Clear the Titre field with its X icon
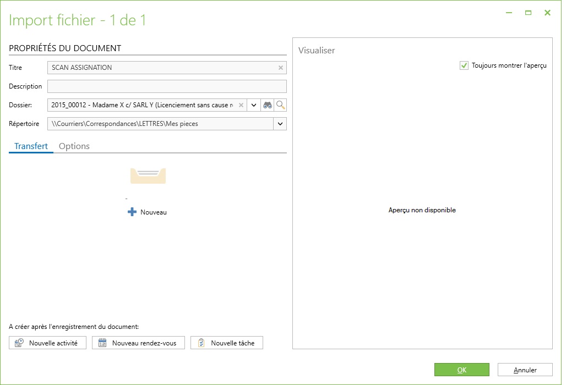 (x=280, y=68)
